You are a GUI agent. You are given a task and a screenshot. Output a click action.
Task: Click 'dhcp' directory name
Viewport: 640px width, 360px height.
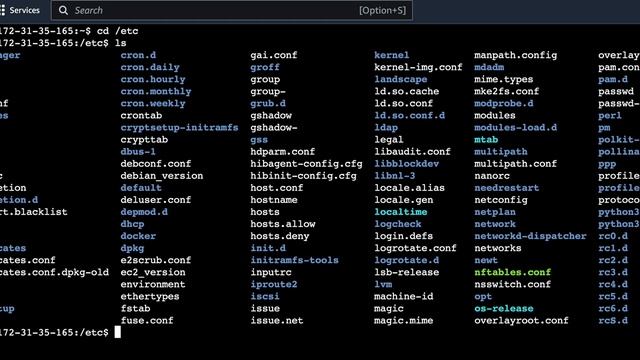click(x=132, y=224)
